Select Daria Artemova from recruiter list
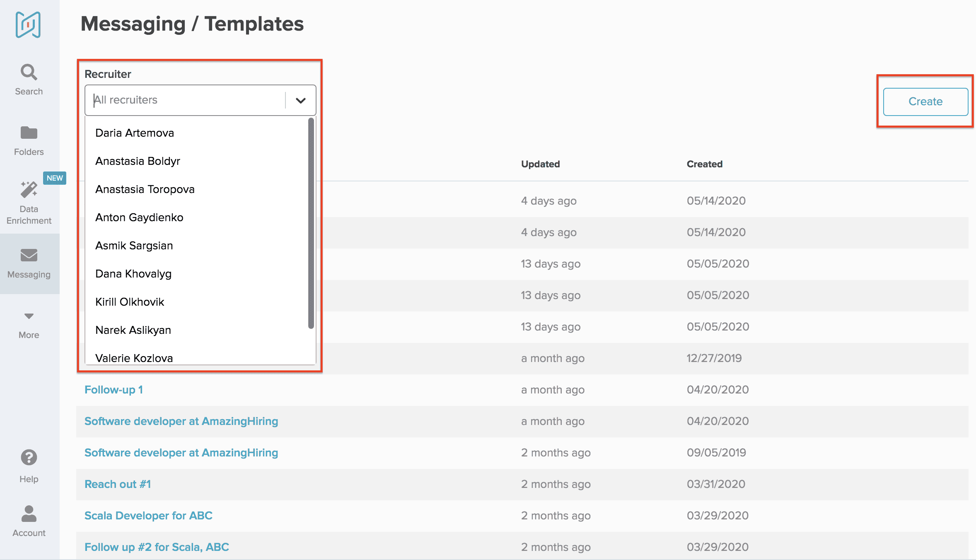 (x=135, y=133)
